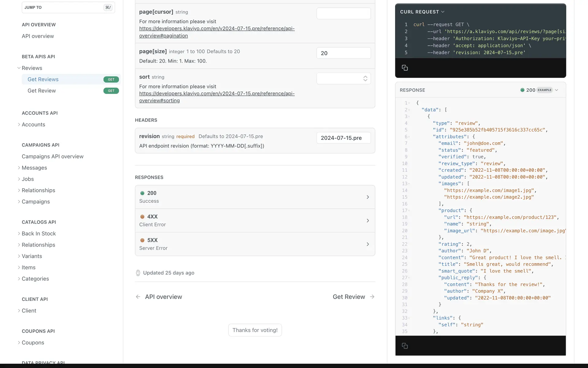Click the keyboard shortcut icon in Jump To
This screenshot has width=588, height=368.
[108, 7]
